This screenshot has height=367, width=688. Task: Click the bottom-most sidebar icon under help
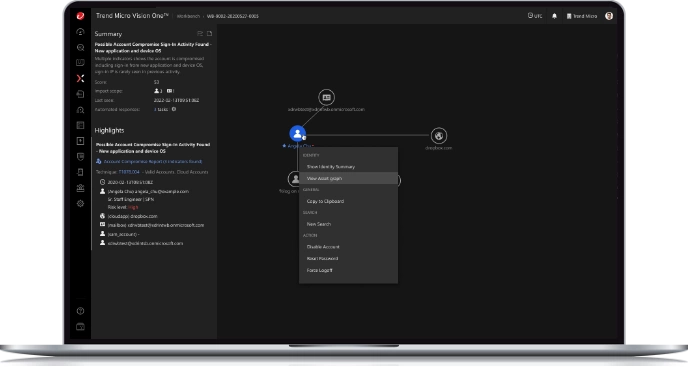click(x=80, y=327)
